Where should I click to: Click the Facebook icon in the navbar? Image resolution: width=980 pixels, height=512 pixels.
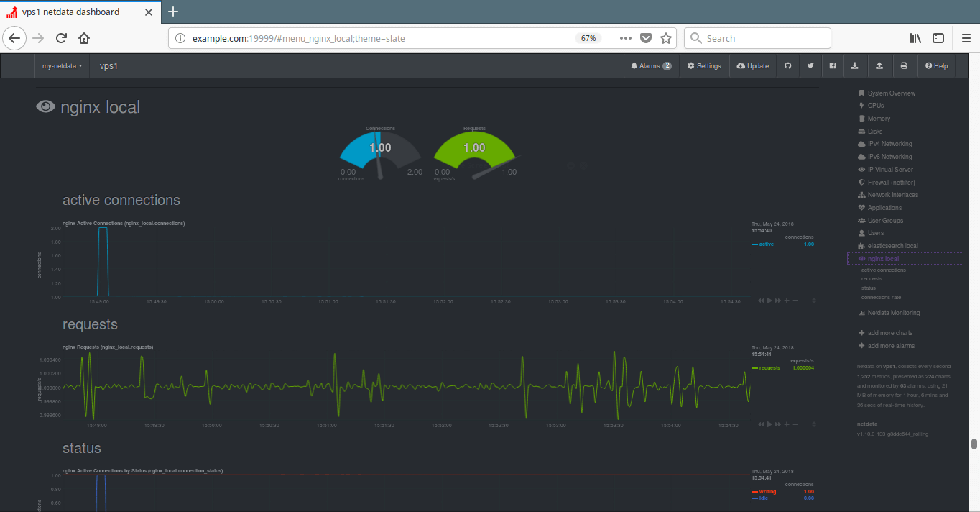tap(833, 66)
